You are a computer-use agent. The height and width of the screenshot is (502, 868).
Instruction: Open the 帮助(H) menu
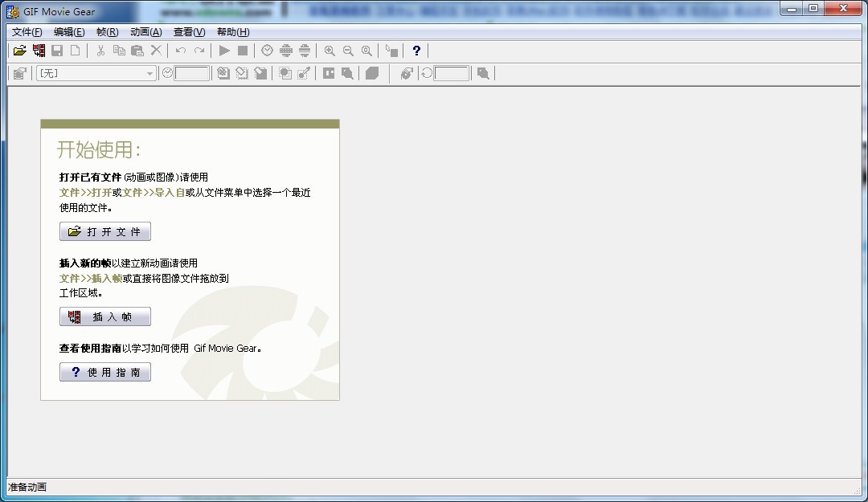[233, 32]
